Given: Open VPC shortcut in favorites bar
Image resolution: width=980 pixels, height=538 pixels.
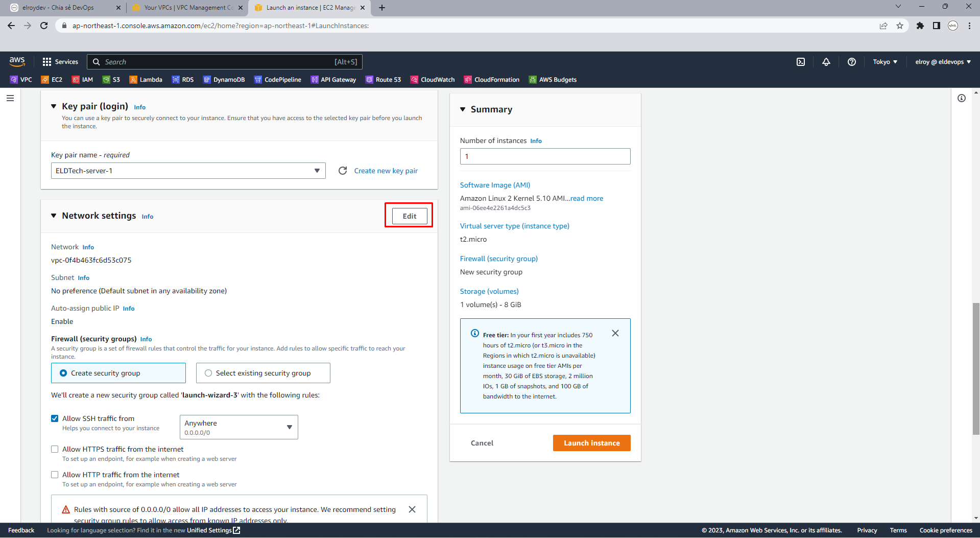Looking at the screenshot, I should pyautogui.click(x=21, y=80).
